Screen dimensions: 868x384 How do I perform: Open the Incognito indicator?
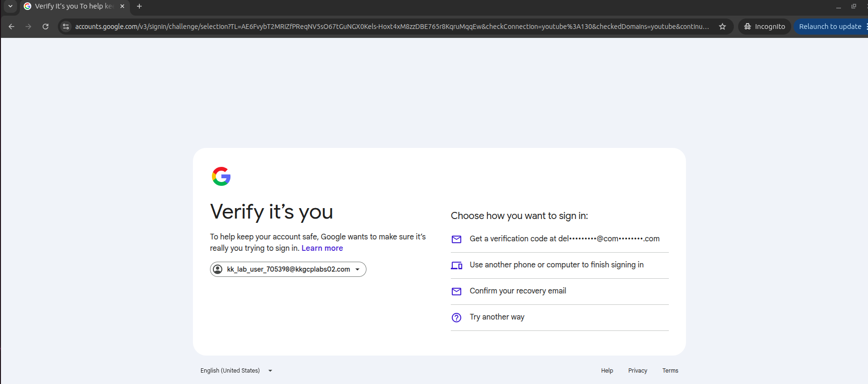click(765, 27)
